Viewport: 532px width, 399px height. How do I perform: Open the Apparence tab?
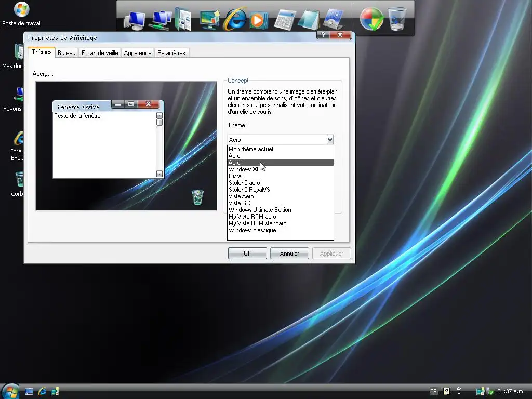(x=137, y=53)
